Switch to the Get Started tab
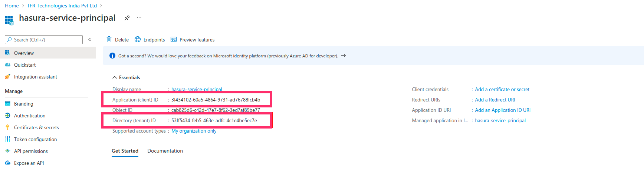The height and width of the screenshot is (170, 644). pyautogui.click(x=125, y=151)
